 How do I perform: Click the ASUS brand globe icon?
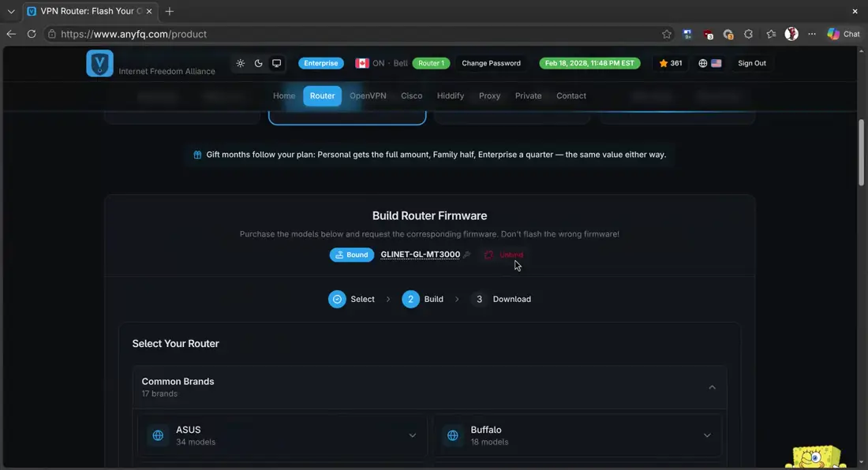point(158,435)
